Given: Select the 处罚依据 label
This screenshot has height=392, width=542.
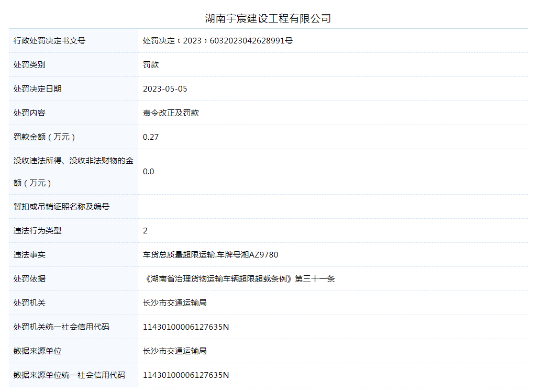Looking at the screenshot, I should click(29, 279).
